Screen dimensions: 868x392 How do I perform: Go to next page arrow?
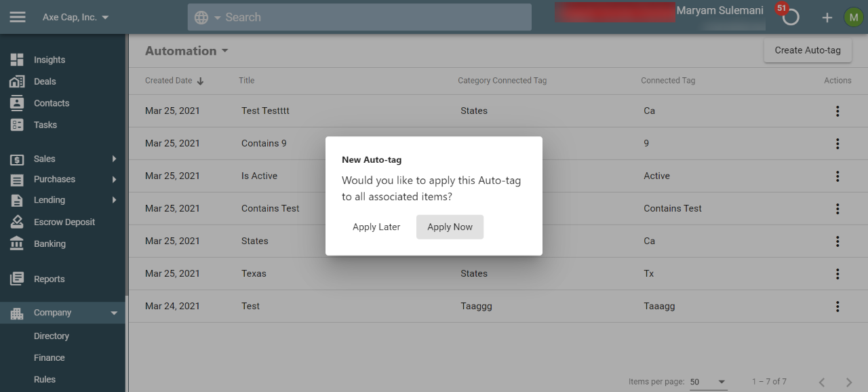coord(849,383)
